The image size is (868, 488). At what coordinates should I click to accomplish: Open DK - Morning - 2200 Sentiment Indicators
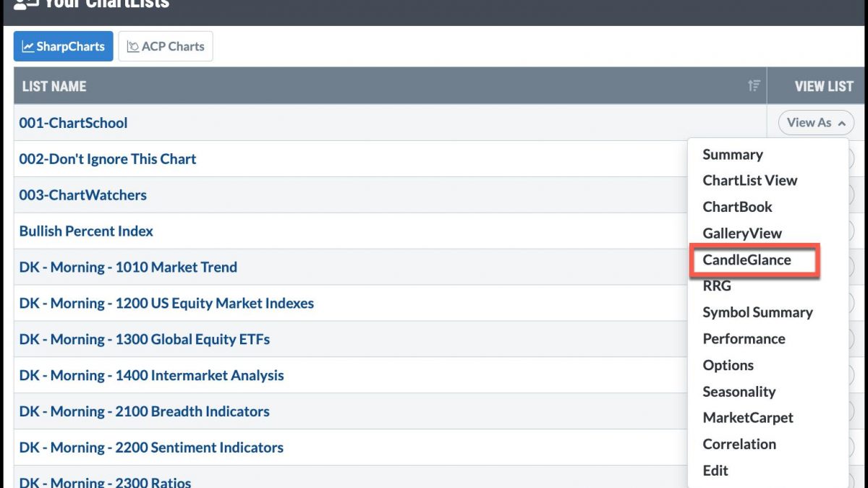tap(151, 448)
